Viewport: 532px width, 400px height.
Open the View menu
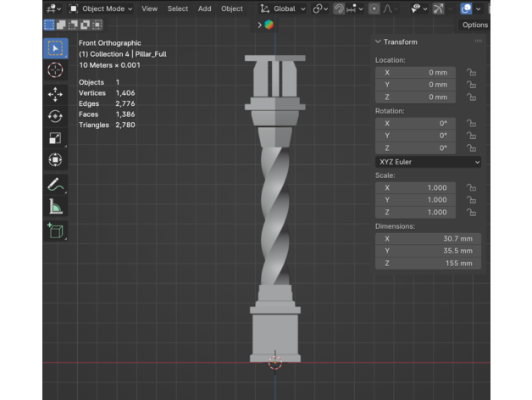pos(149,8)
